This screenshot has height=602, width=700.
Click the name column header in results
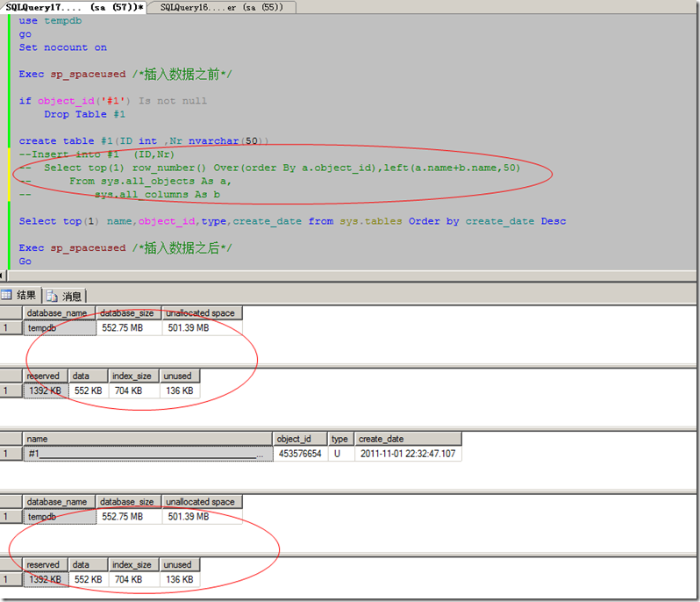pyautogui.click(x=146, y=439)
